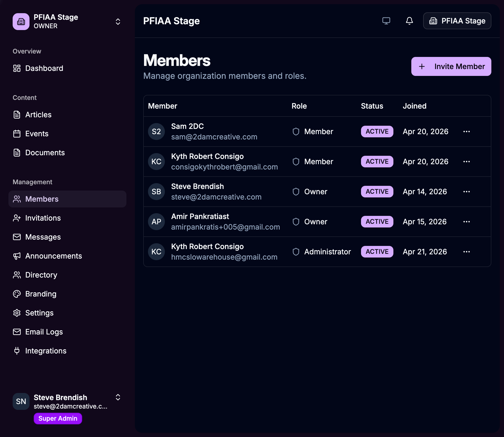This screenshot has height=437, width=504.
Task: Click the Documents file icon
Action: [17, 153]
